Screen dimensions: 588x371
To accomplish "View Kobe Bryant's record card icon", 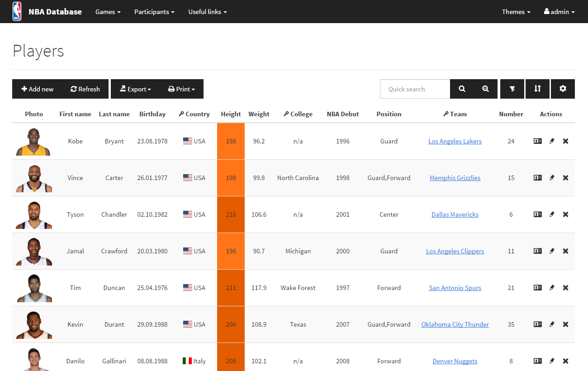I will coord(537,141).
